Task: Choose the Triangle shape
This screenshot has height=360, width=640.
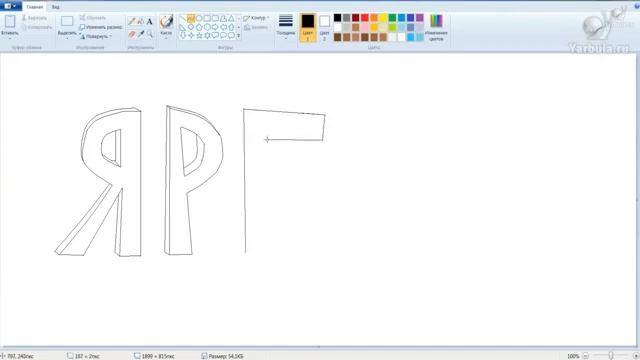Action: tap(231, 18)
